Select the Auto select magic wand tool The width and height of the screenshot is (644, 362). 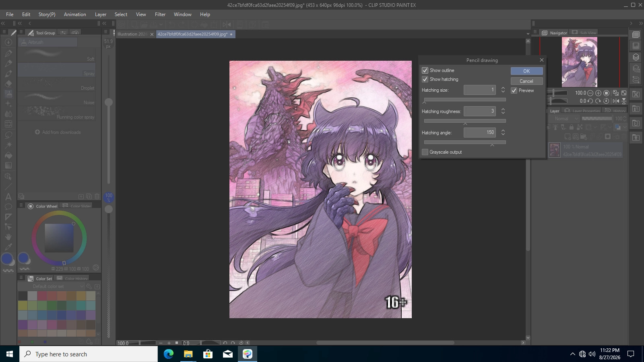tap(8, 145)
